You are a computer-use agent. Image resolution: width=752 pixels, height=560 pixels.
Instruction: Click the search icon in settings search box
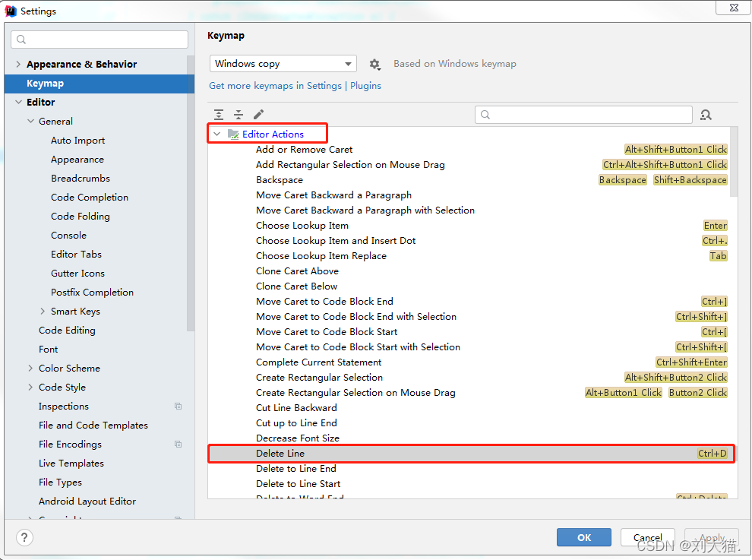(21, 40)
